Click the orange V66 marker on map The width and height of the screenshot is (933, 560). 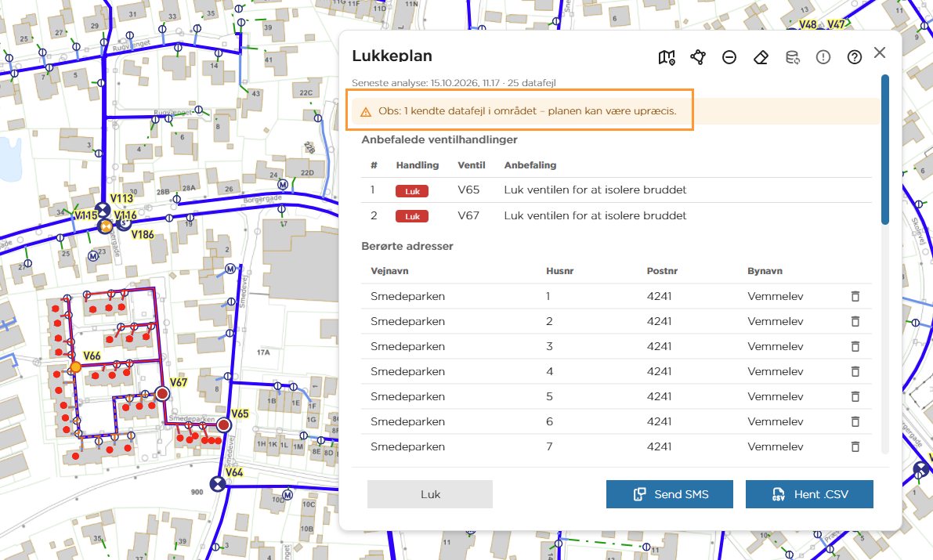click(x=75, y=367)
